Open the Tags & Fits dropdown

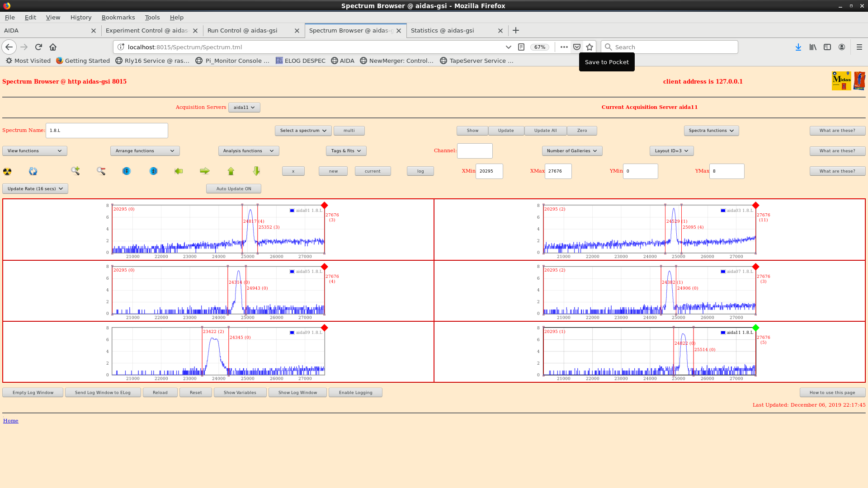pyautogui.click(x=346, y=151)
